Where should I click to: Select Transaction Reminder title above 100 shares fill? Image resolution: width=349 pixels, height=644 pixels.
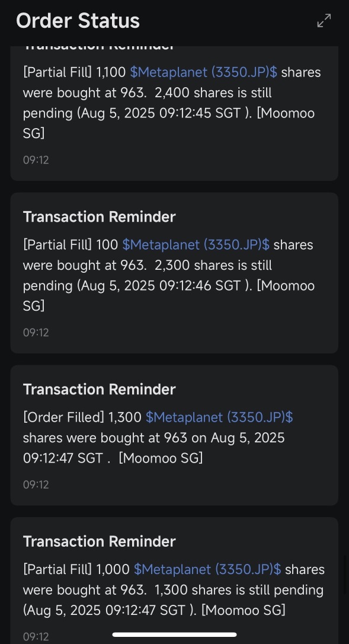pyautogui.click(x=100, y=217)
